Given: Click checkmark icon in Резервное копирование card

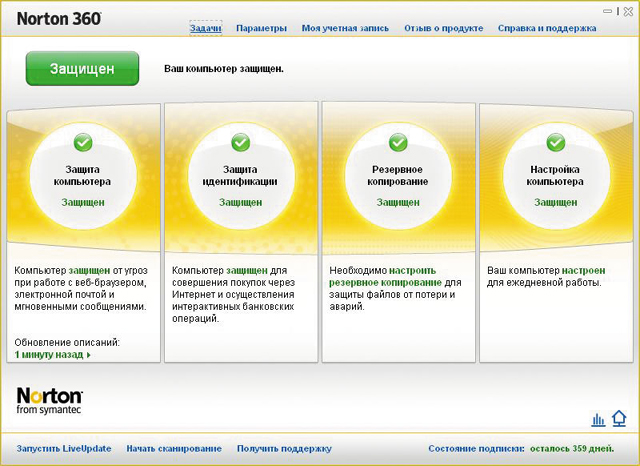Looking at the screenshot, I should (x=398, y=142).
